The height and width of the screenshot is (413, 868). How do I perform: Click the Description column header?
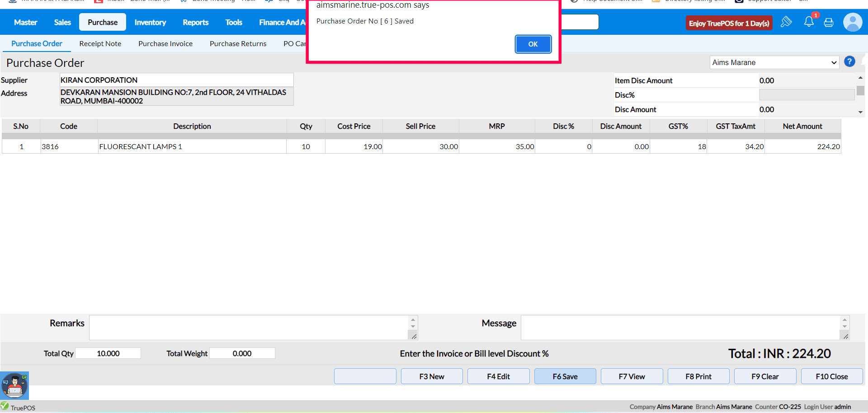click(192, 126)
